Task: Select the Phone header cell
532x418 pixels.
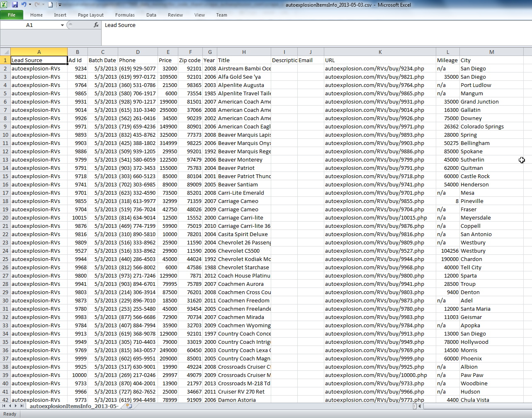Action: pos(138,60)
